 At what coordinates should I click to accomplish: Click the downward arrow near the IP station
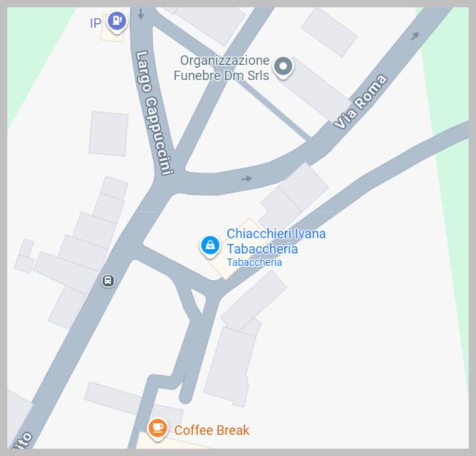[141, 14]
